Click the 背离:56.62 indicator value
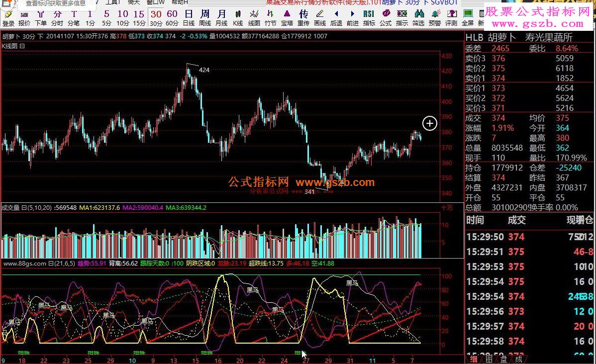 [123, 264]
